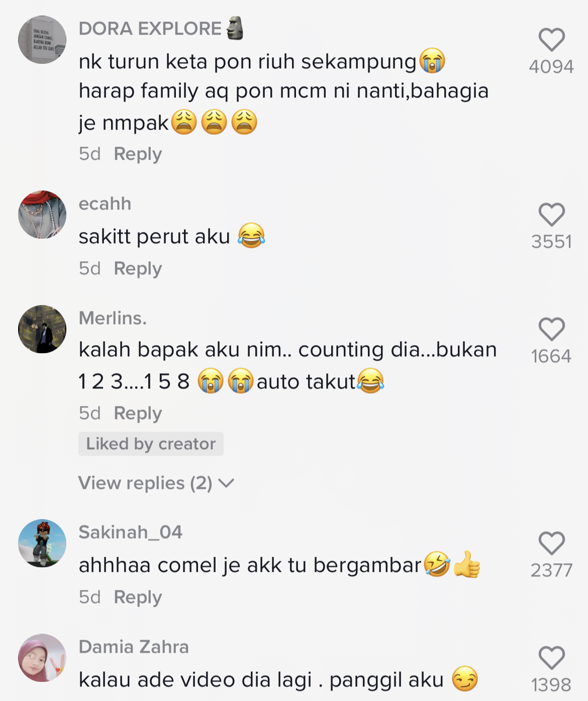The height and width of the screenshot is (701, 588).
Task: Reply to DORA EXPLORE's comment
Action: 138,154
